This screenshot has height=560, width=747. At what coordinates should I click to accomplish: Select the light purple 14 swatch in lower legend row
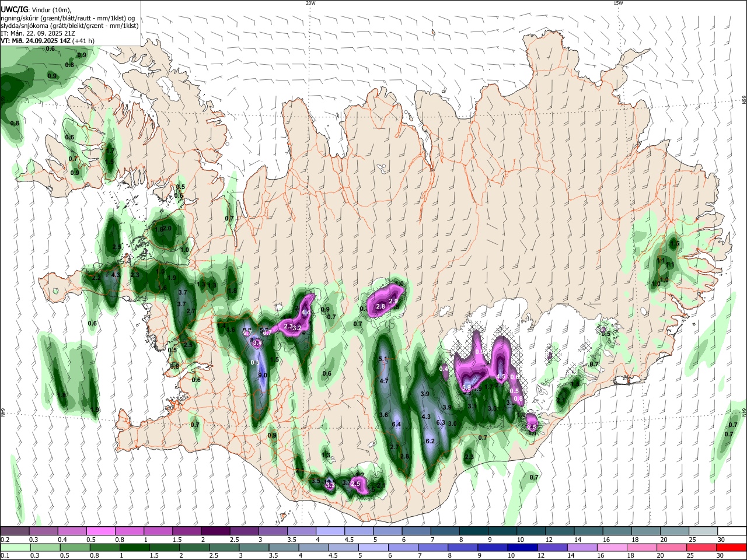[581, 547]
